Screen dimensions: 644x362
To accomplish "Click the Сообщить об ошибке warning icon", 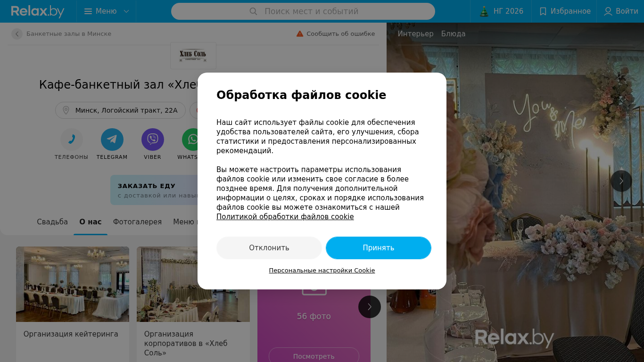I will coord(300,34).
